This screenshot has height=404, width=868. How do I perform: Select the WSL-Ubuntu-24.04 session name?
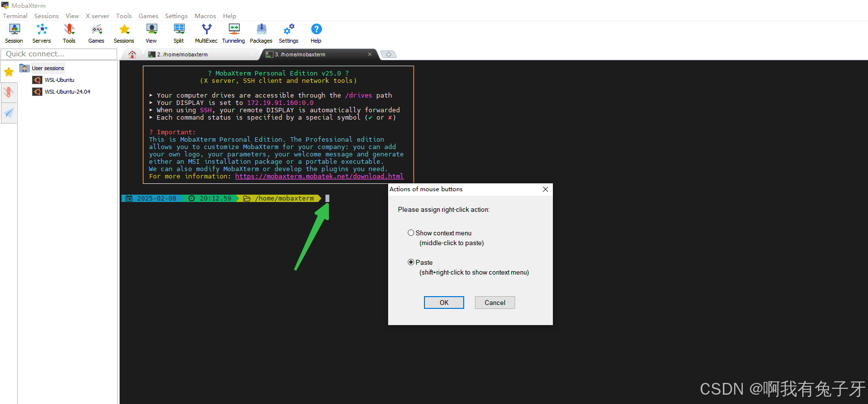[x=68, y=92]
